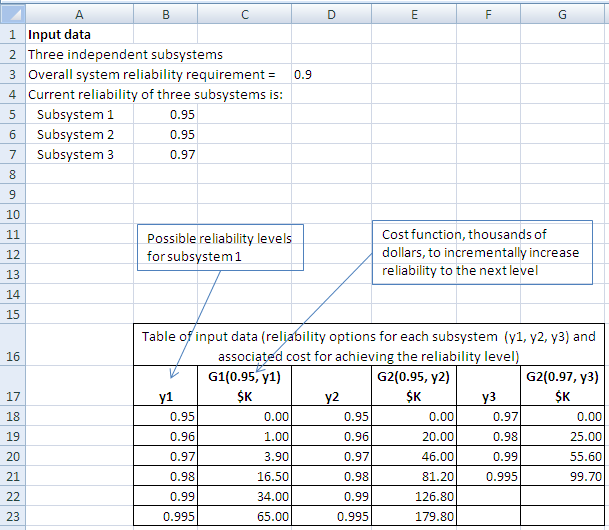Select the cell with cost 65.00
Viewport: 609px width, 530px height.
tap(244, 516)
